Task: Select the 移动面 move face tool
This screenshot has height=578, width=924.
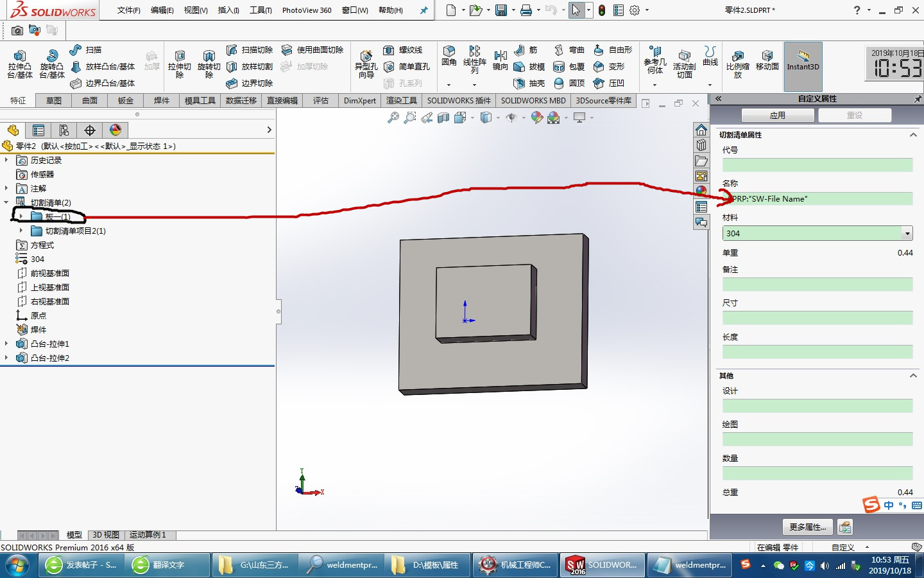Action: pyautogui.click(x=767, y=60)
